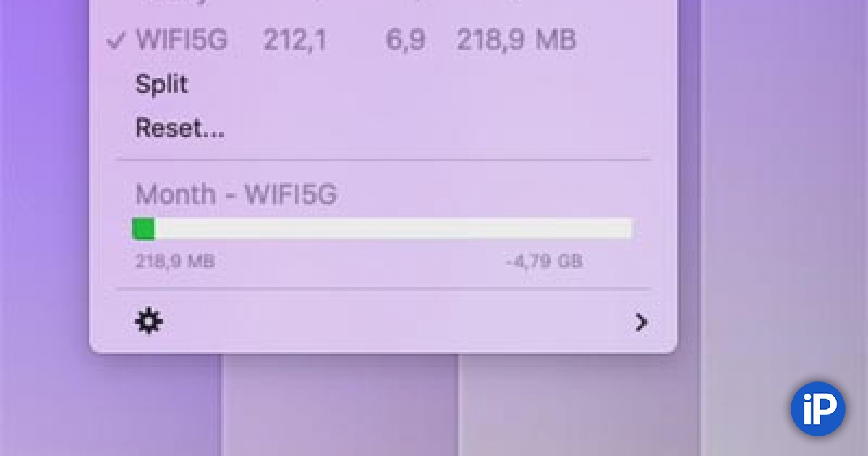Click the divider line below Reset...

tap(384, 159)
